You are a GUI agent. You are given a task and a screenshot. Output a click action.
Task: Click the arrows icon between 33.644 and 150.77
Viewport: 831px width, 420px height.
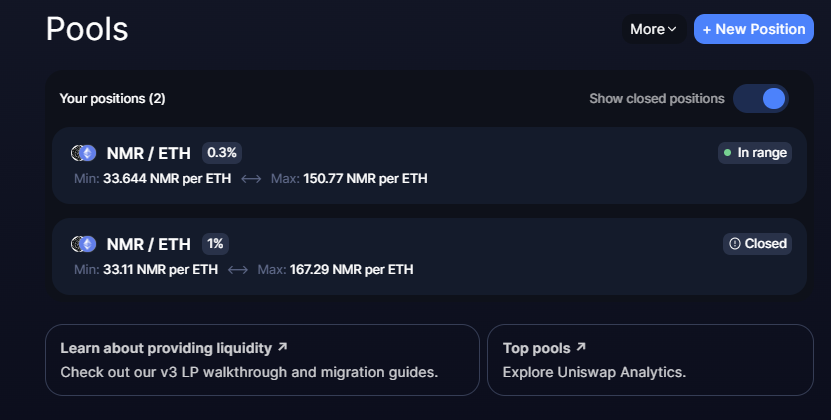[251, 179]
